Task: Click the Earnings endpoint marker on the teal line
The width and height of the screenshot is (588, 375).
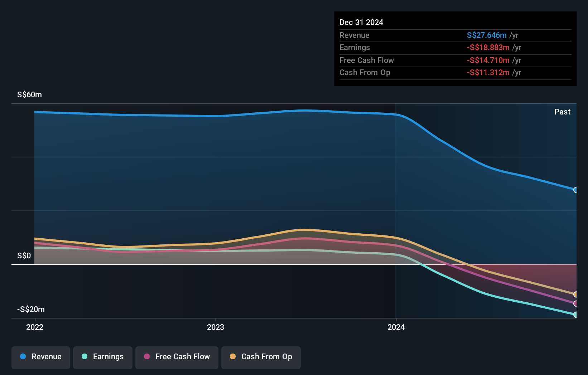Action: pos(575,315)
